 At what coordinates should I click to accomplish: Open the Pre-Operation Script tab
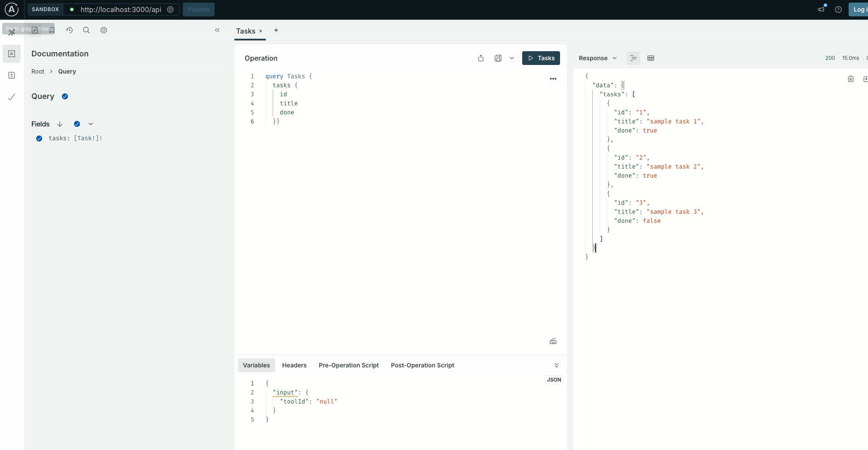pyautogui.click(x=348, y=365)
